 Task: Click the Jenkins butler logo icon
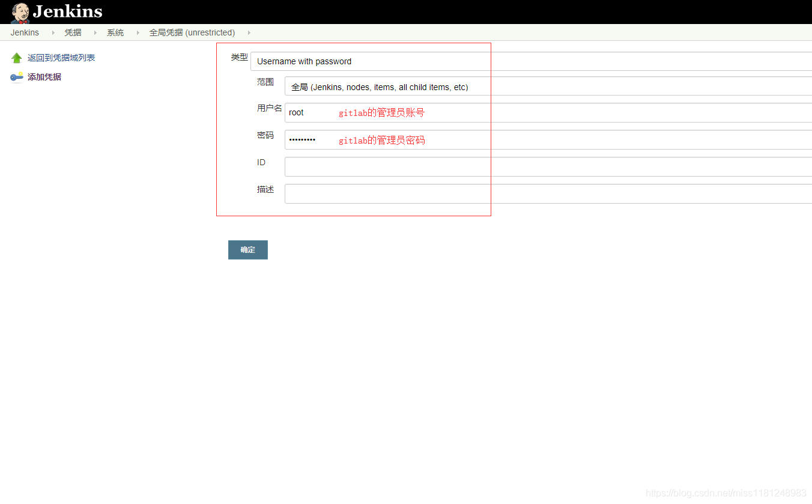point(20,13)
